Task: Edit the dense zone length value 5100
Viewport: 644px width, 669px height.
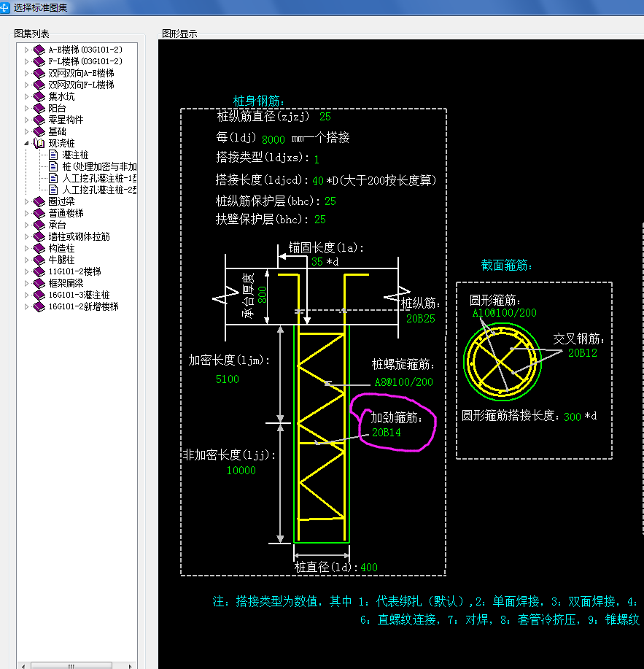Action: (228, 379)
